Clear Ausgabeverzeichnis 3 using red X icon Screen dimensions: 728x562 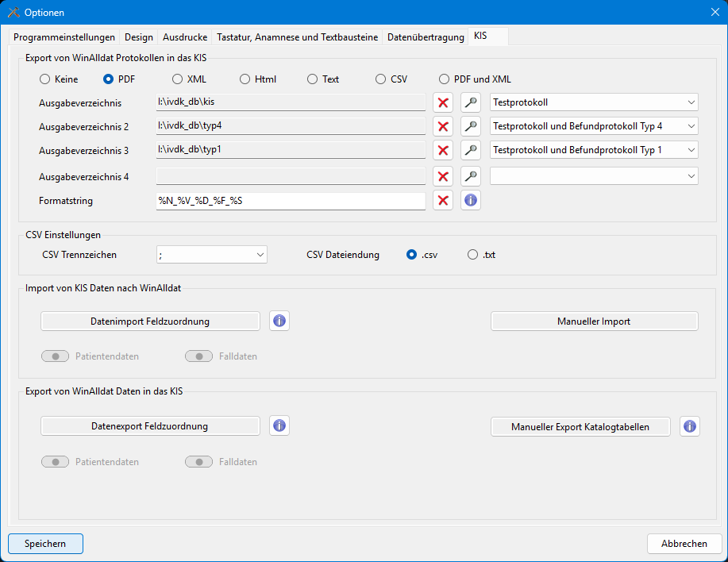point(443,150)
